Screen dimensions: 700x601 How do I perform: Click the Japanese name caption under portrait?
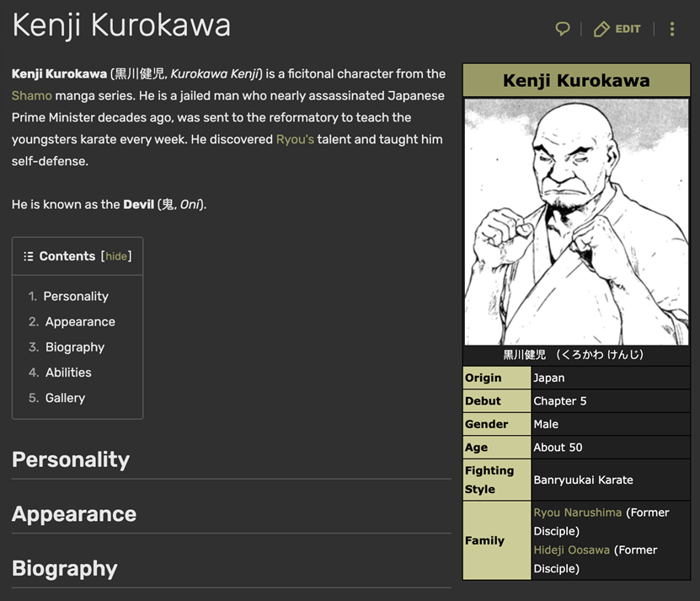coord(574,355)
